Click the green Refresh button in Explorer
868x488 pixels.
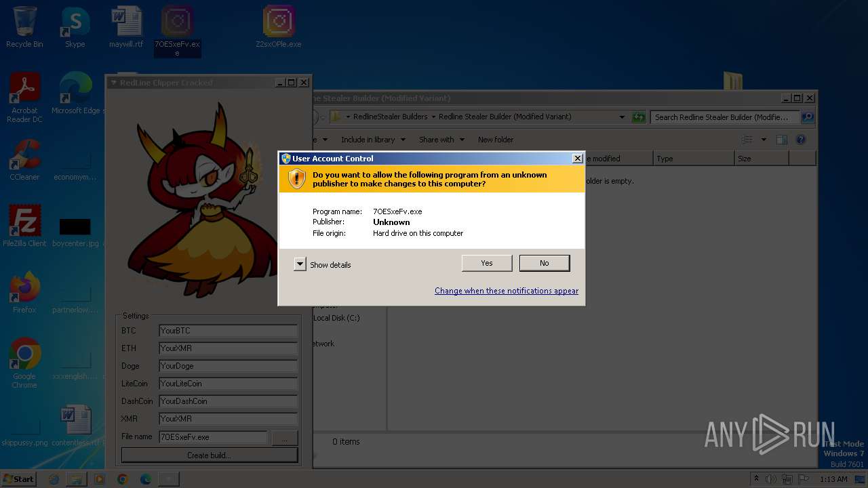pyautogui.click(x=638, y=117)
